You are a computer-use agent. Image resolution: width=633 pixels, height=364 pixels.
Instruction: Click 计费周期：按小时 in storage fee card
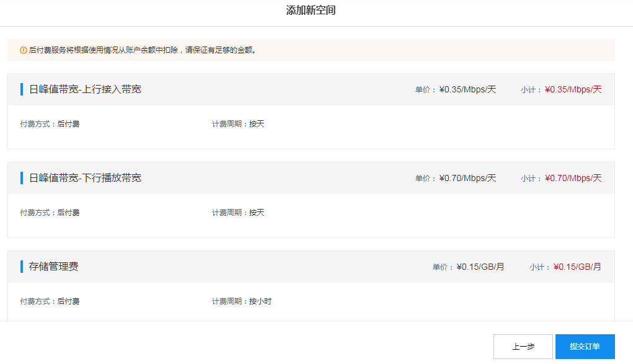tap(242, 301)
